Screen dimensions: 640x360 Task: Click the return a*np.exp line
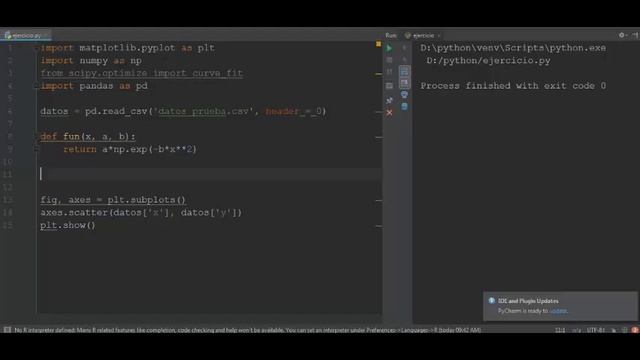130,149
